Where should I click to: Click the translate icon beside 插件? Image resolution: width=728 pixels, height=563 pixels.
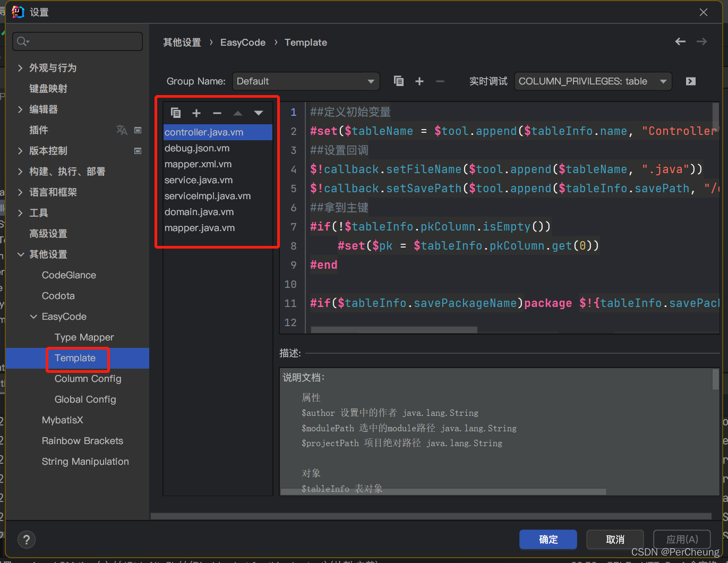122,130
